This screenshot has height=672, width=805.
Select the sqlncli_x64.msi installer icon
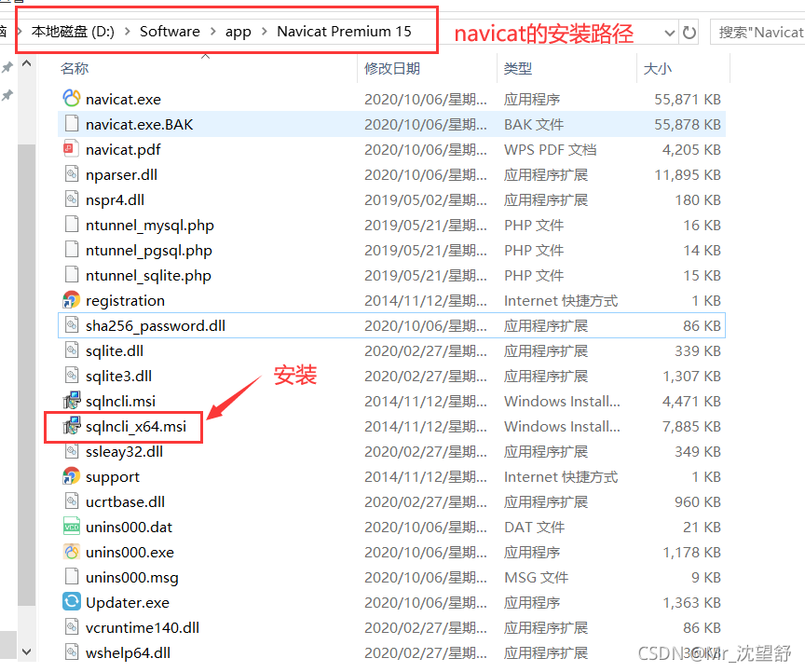pos(72,426)
